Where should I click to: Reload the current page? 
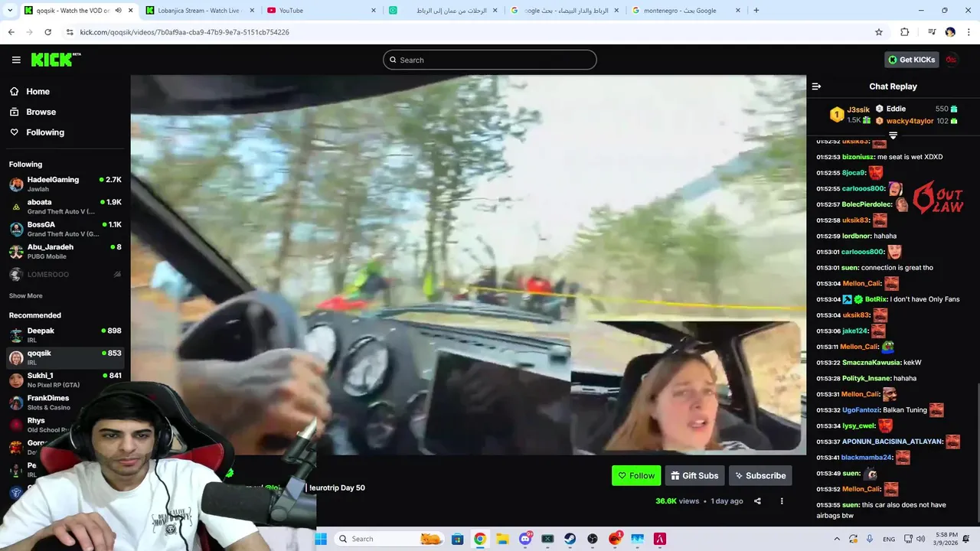(47, 32)
